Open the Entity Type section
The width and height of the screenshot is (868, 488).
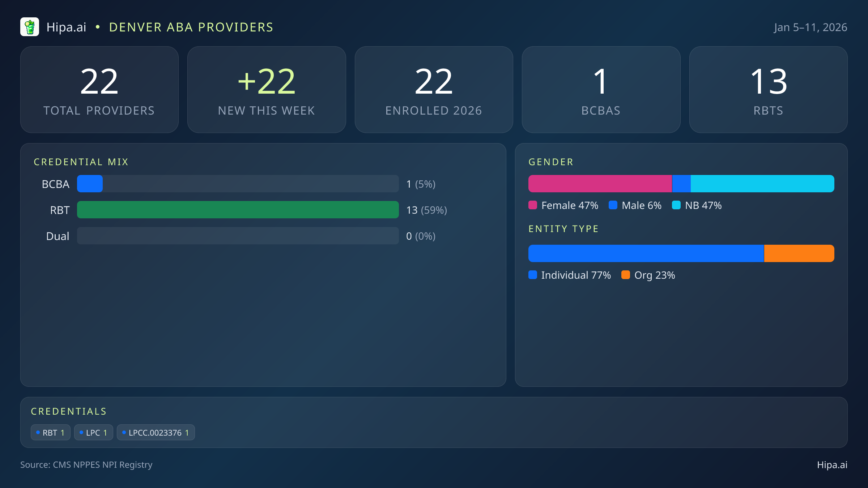click(x=563, y=228)
